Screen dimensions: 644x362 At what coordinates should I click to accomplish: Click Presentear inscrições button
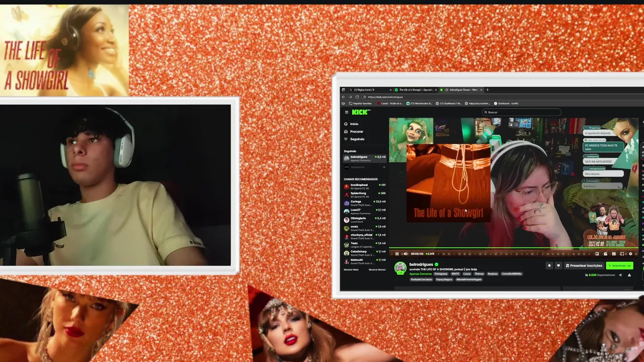coord(584,265)
